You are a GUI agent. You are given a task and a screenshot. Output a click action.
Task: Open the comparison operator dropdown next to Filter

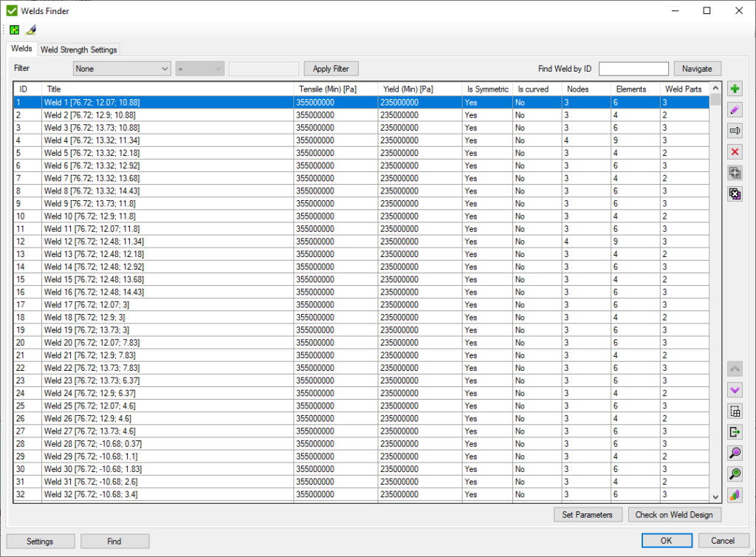[x=199, y=68]
